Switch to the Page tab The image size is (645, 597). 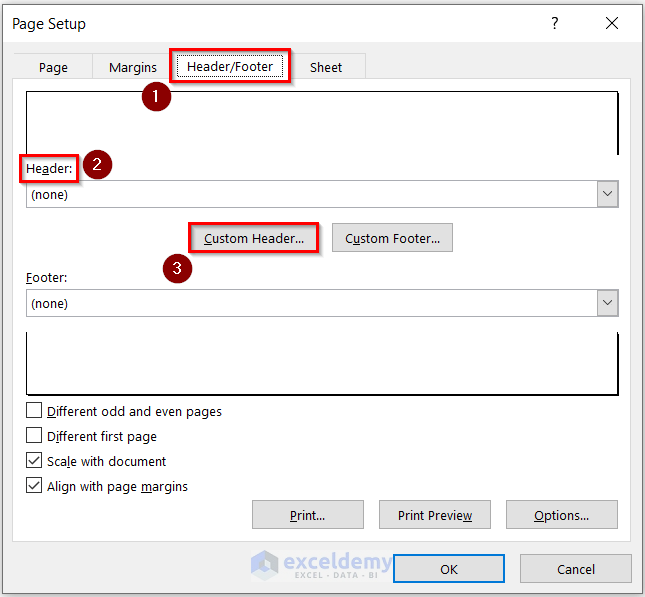click(x=53, y=67)
